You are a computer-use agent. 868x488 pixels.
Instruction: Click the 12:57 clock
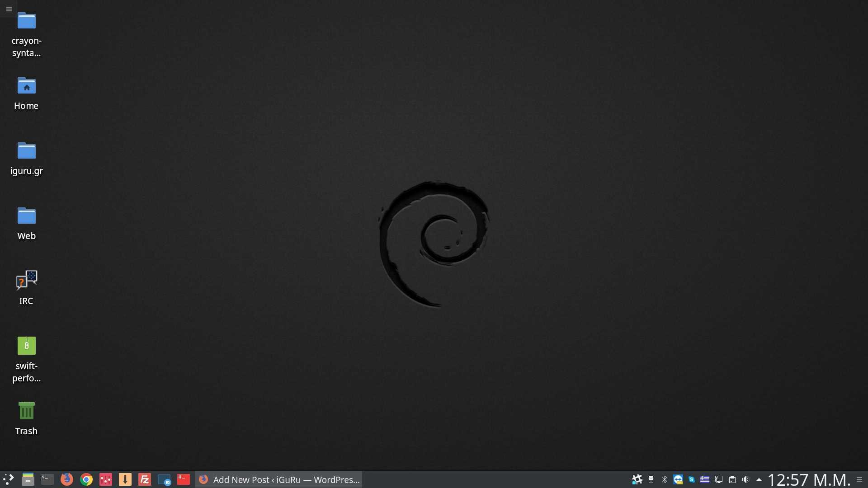[x=809, y=479]
